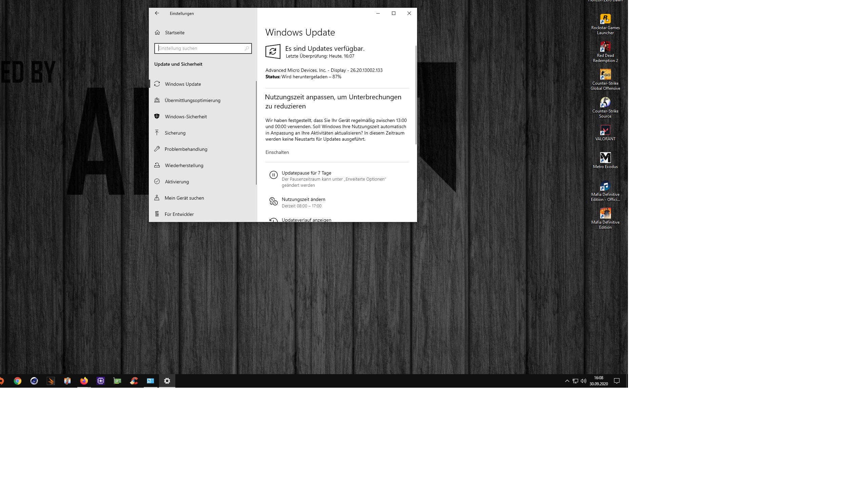Screen dimensions: 868x488
Task: Open Wiederherstellung settings
Action: coord(184,165)
